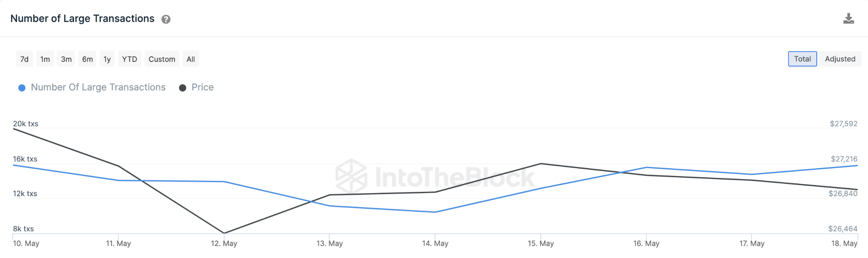Select the 3m timeframe option

point(66,59)
